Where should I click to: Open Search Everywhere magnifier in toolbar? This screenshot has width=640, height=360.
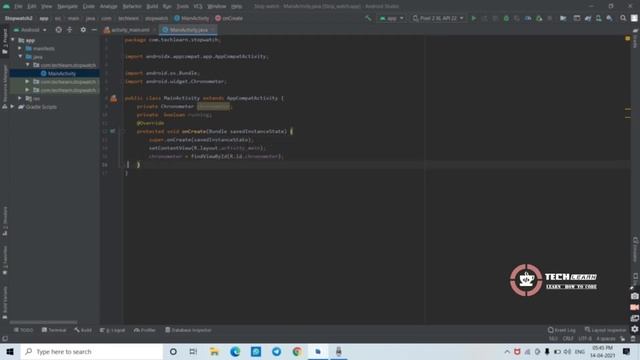point(623,18)
